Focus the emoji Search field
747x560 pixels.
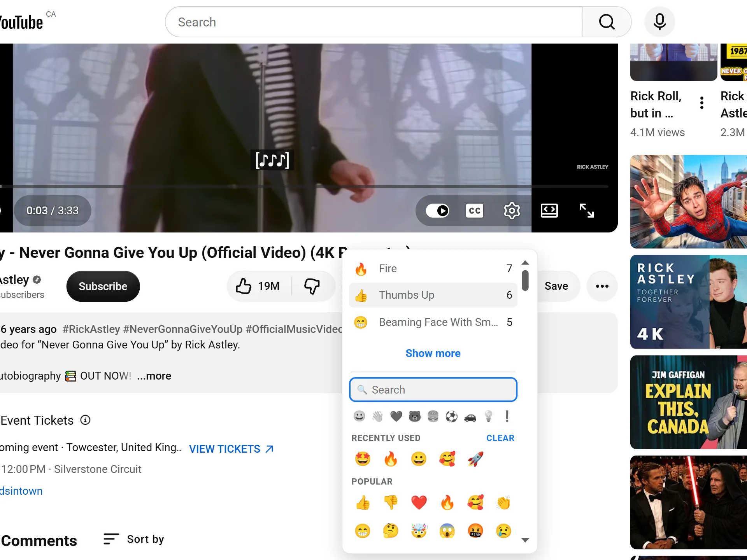coord(433,390)
